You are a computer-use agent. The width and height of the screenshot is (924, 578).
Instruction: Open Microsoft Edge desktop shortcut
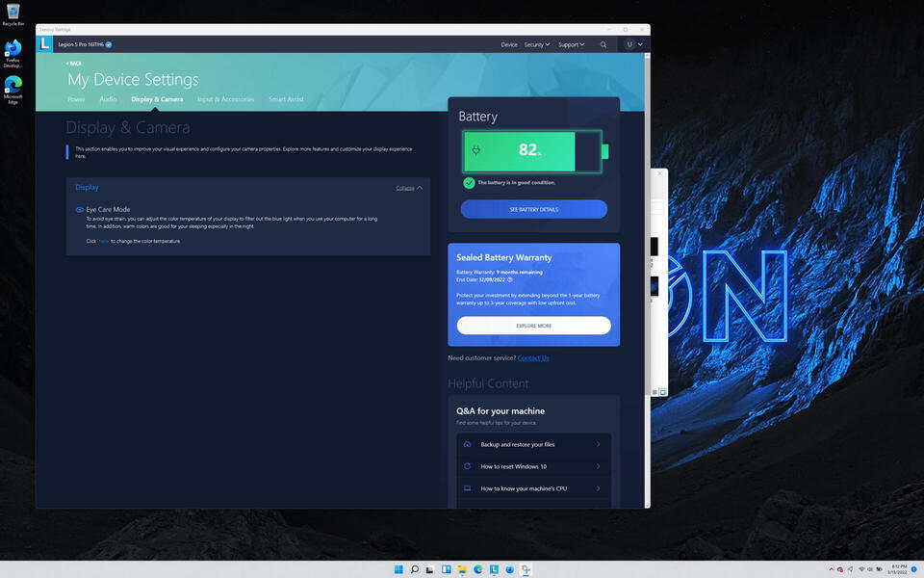tap(13, 90)
